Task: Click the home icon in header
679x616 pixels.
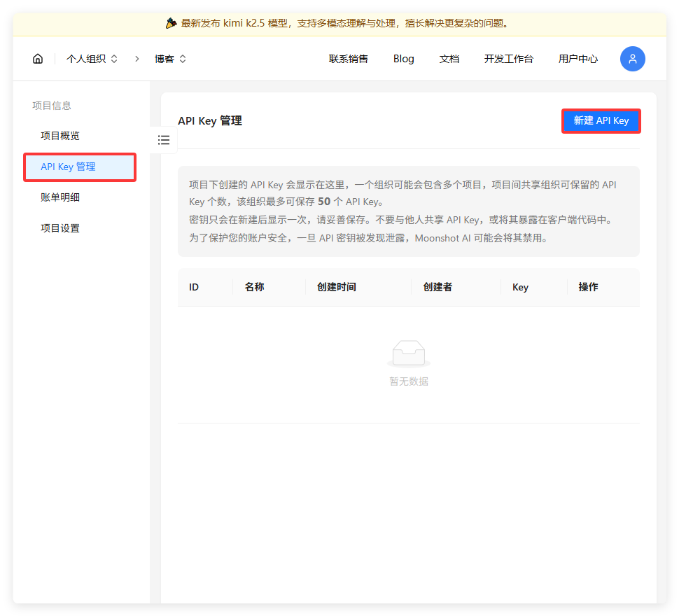Action: coord(38,59)
